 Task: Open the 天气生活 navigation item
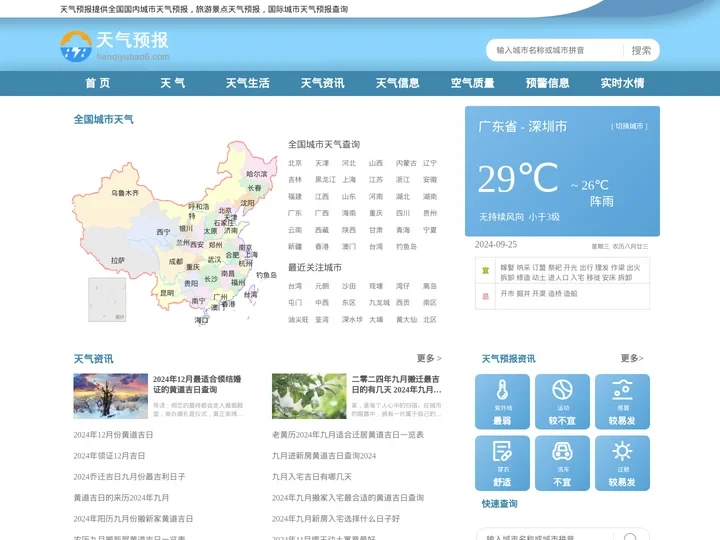coord(248,83)
